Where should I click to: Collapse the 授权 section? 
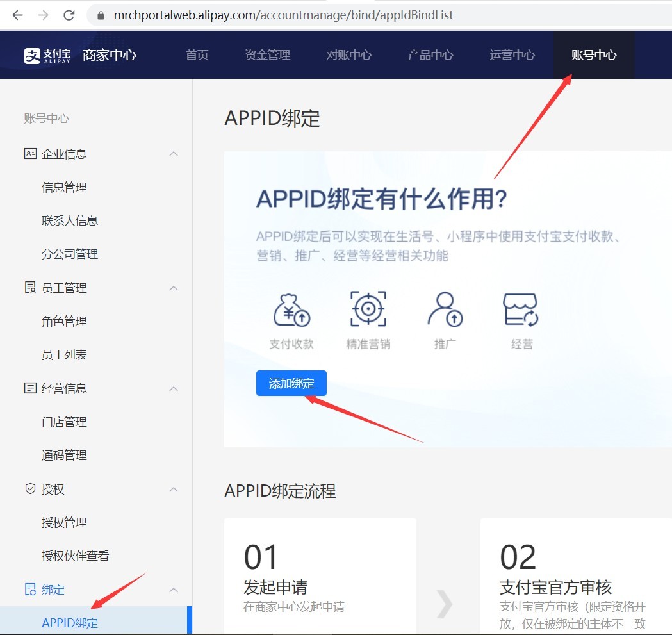point(173,488)
